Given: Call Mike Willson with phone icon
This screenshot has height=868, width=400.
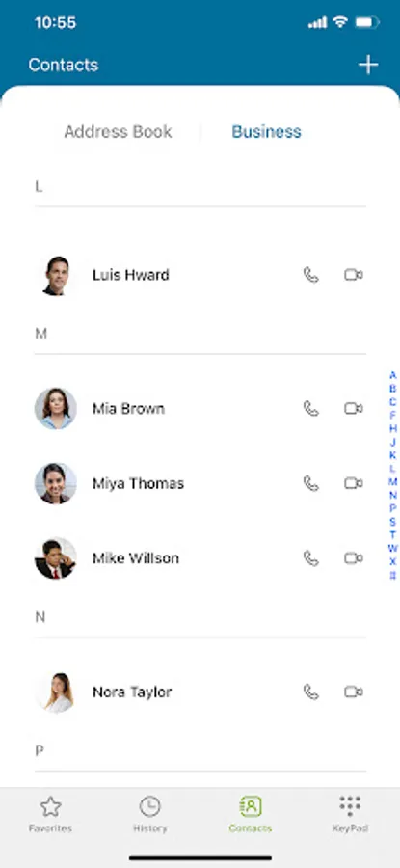Looking at the screenshot, I should click(311, 558).
